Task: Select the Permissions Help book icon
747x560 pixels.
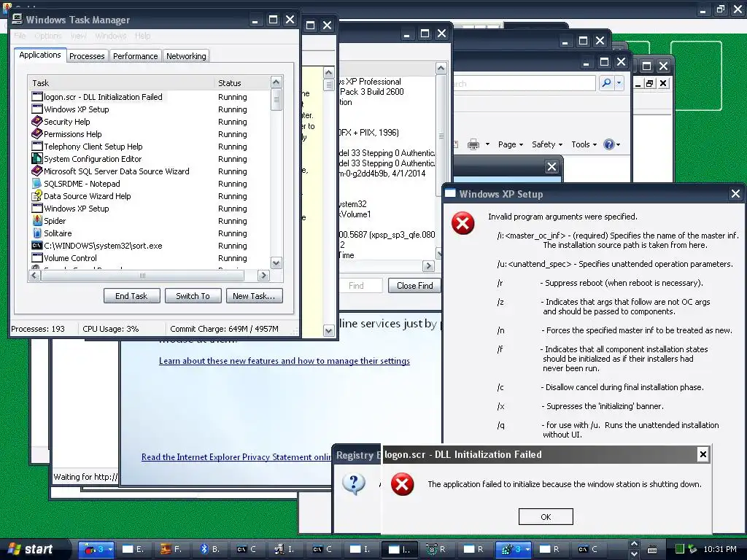Action: tap(37, 134)
